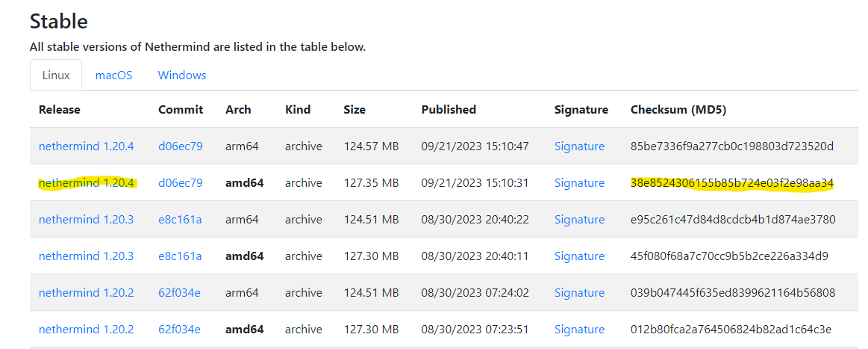Open Signature for 1.20.2 amd64 build
868x349 pixels.
tap(579, 330)
